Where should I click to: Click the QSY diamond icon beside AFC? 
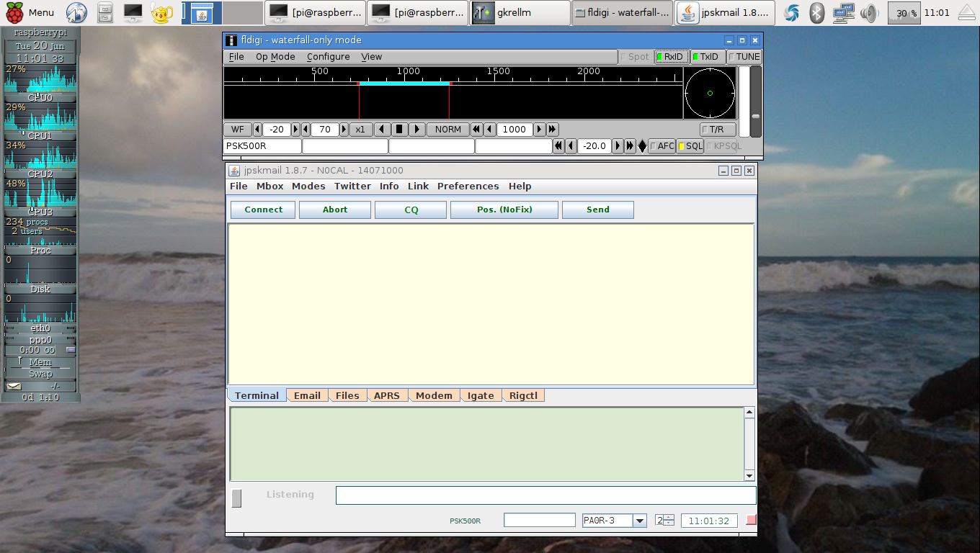click(x=642, y=146)
